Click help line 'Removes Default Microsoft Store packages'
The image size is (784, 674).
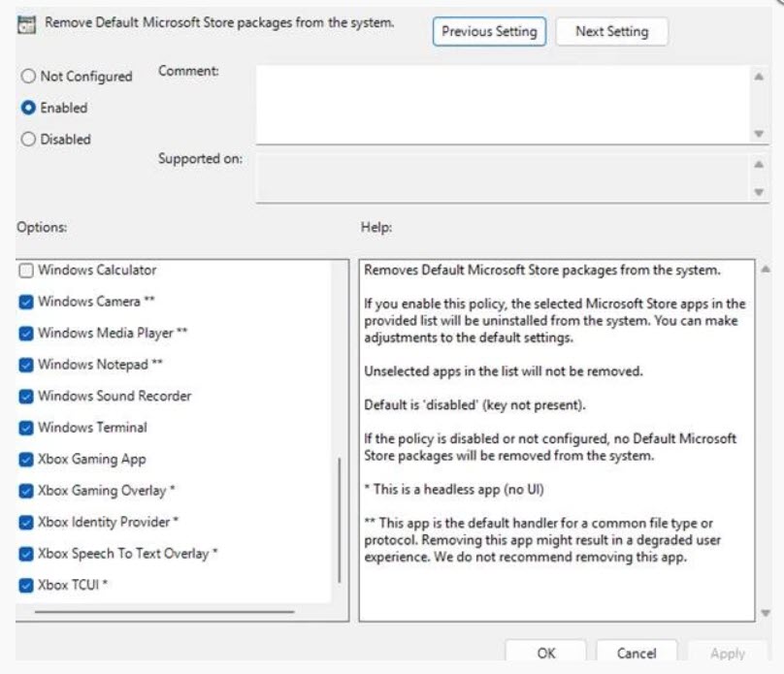542,270
